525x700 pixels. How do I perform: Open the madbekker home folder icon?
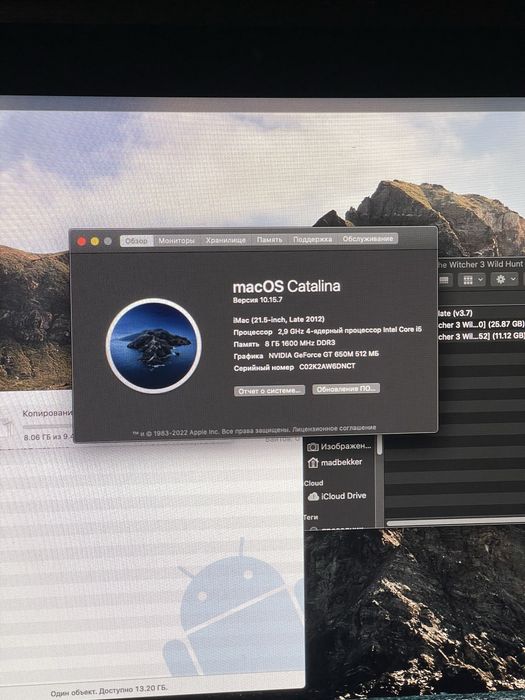[x=313, y=463]
